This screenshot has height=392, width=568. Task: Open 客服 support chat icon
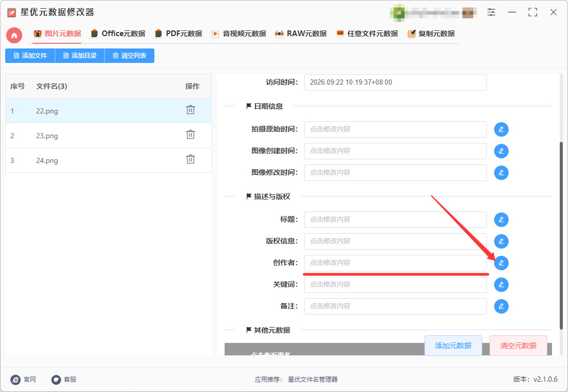[x=56, y=379]
